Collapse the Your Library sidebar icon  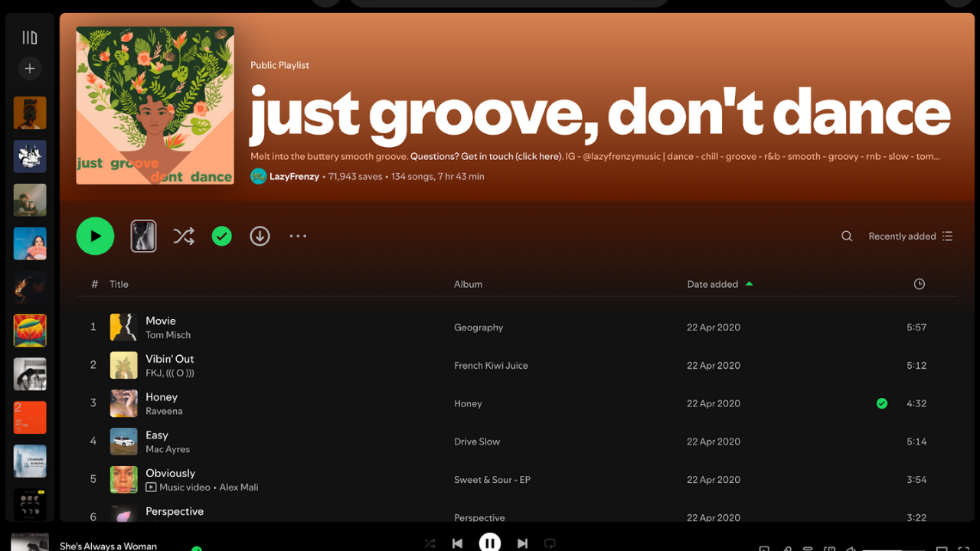29,36
